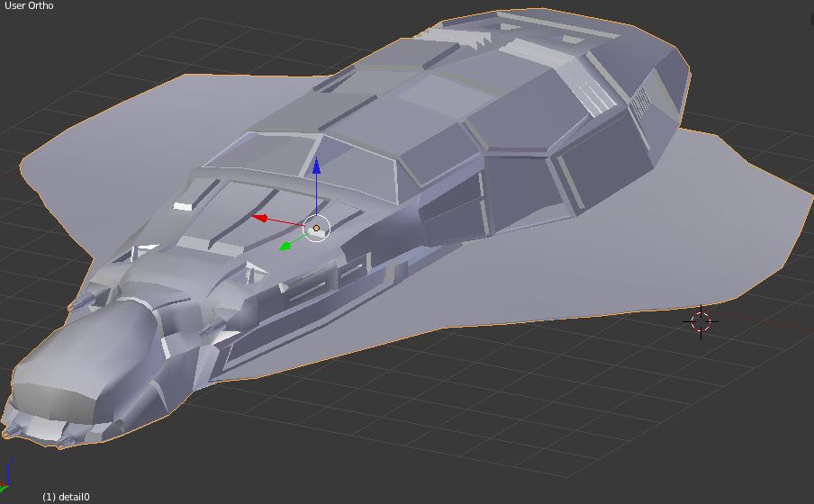Click the "User Ortho" view label
The width and height of the screenshot is (814, 504).
29,5
